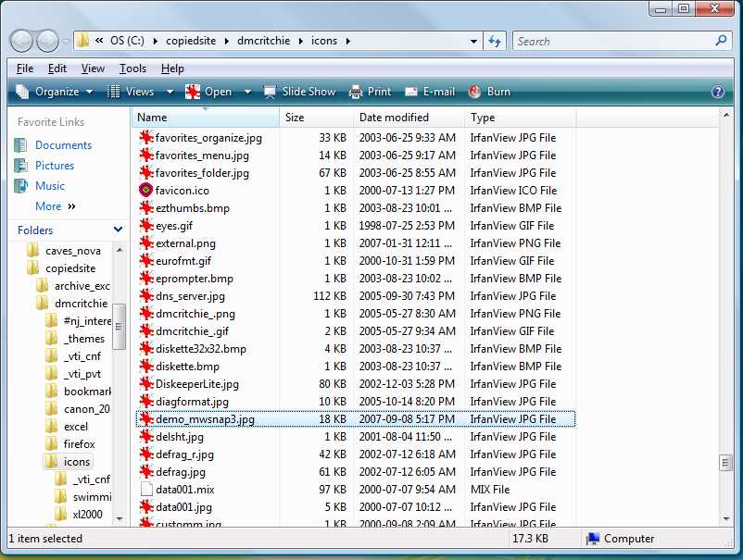The image size is (743, 560).
Task: Click the favicon.ico file icon
Action: 145,191
